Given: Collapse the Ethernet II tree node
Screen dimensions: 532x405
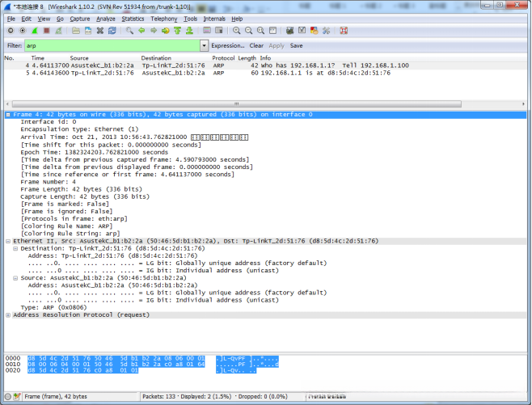Looking at the screenshot, I should click(8, 241).
